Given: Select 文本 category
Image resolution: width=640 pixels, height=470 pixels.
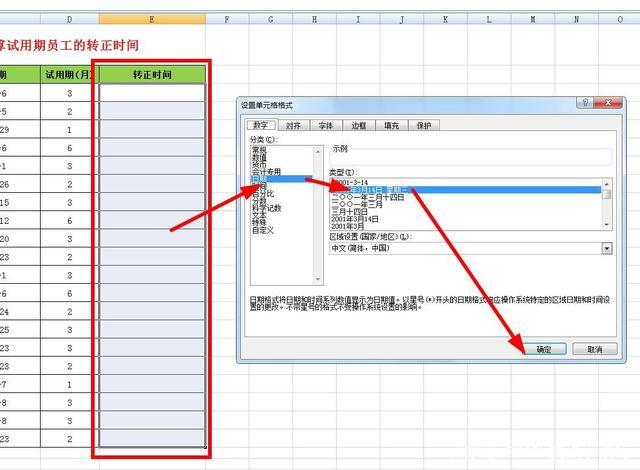Looking at the screenshot, I should point(259,215).
